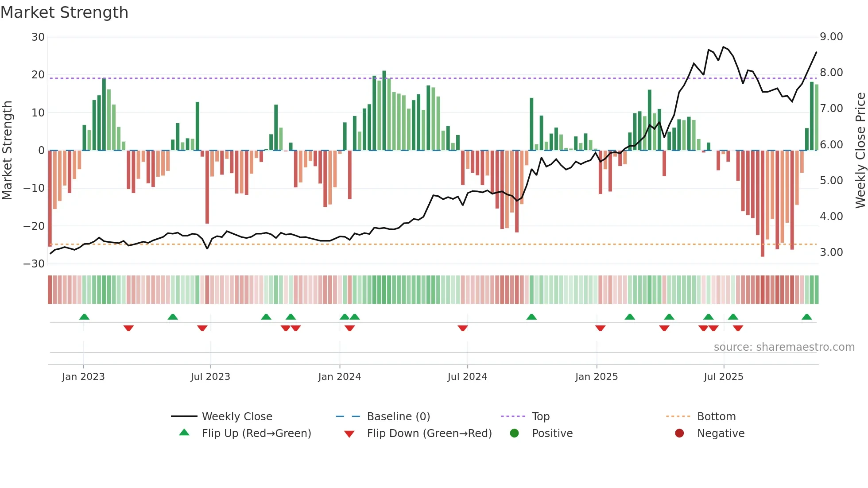Click the Flip Up green triangle legend icon
The image size is (868, 488).
184,433
